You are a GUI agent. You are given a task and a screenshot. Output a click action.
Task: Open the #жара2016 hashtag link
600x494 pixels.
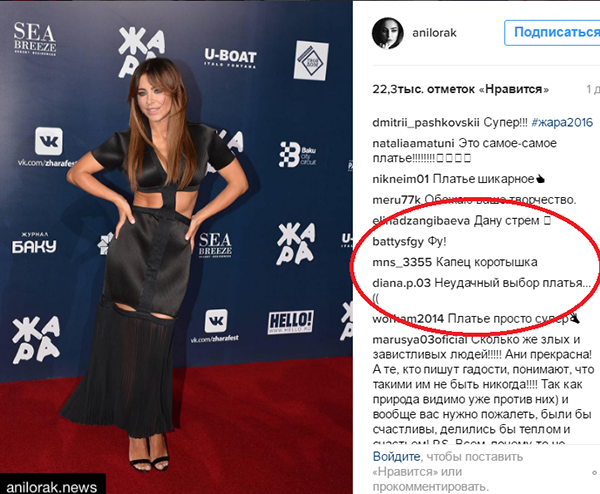tap(562, 122)
